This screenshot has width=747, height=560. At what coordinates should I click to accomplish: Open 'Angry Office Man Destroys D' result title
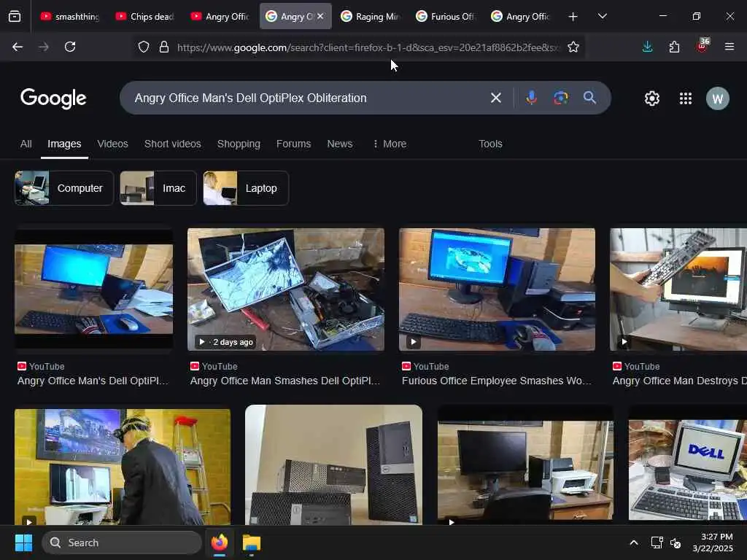(x=679, y=381)
